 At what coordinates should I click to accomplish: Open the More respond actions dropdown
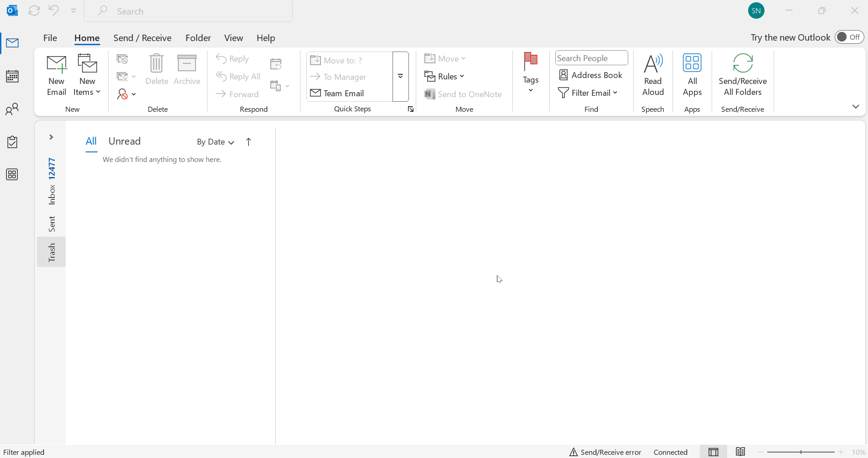(280, 86)
